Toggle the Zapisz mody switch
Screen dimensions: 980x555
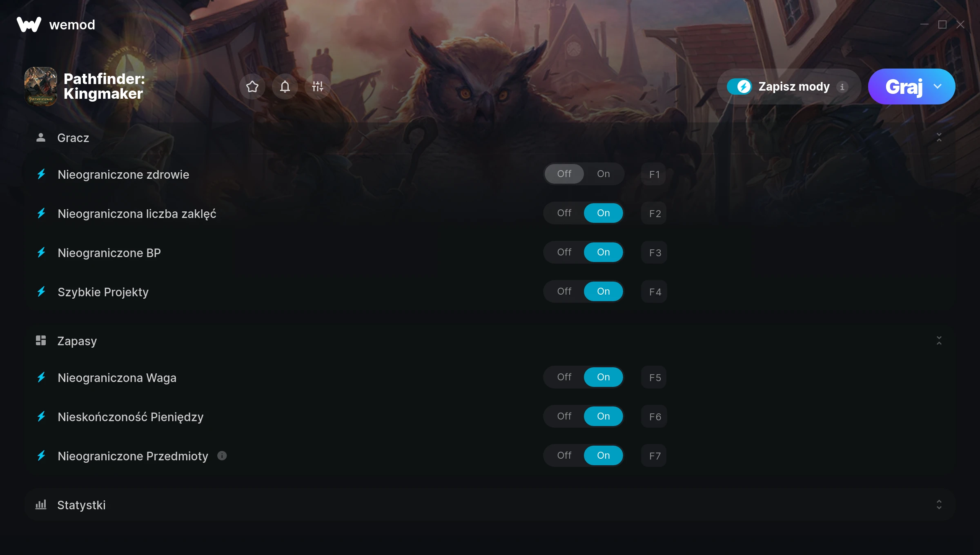739,87
